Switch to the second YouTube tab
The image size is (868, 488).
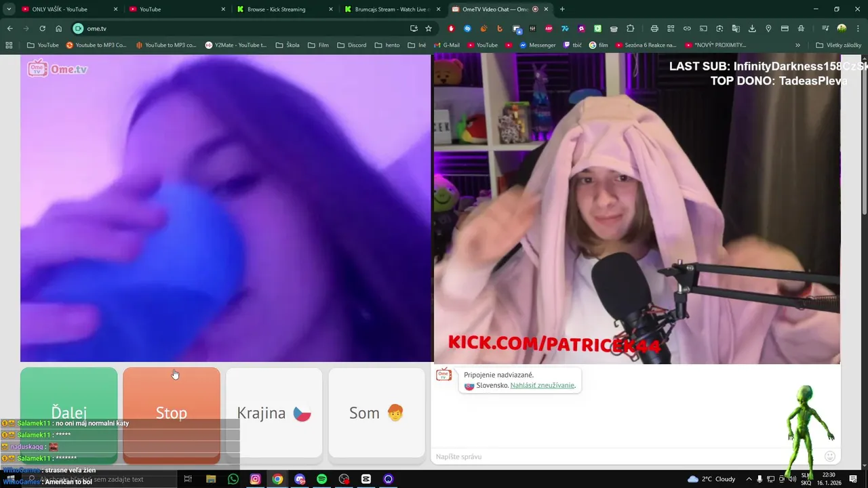click(176, 9)
